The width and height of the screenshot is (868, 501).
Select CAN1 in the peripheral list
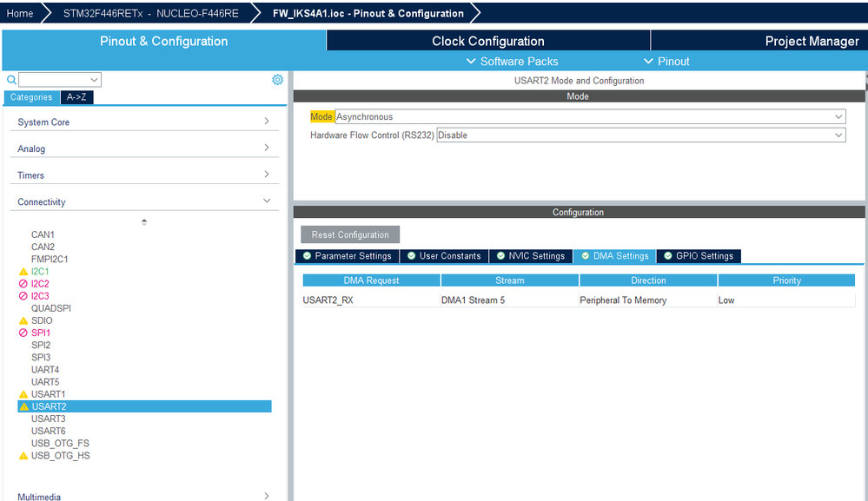[x=43, y=234]
